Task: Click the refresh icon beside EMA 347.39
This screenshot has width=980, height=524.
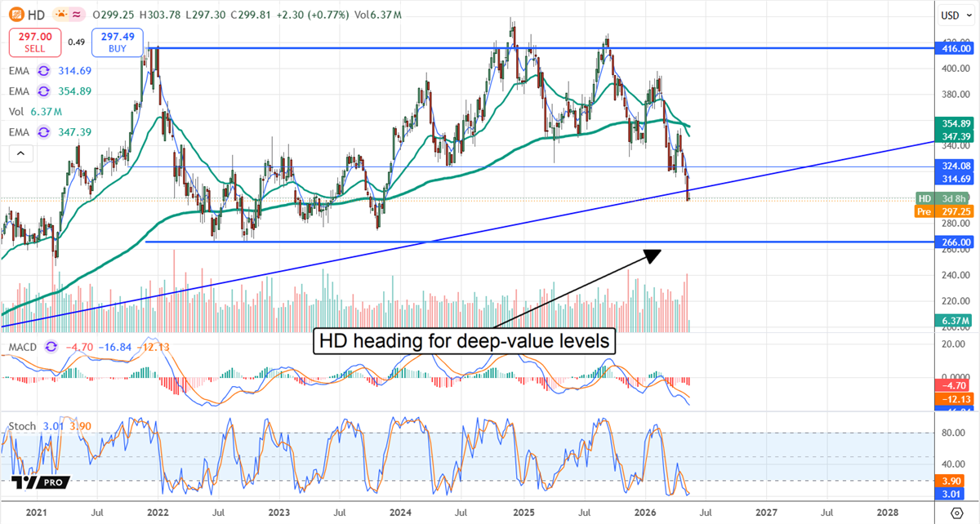Action: (x=45, y=131)
